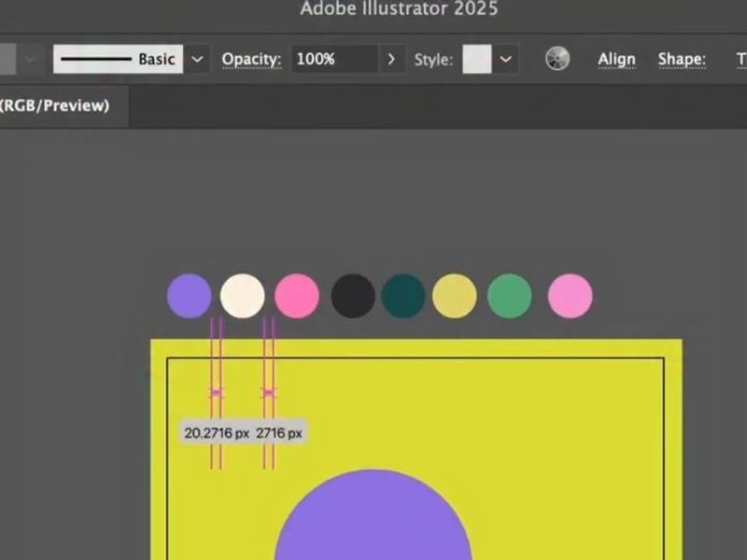The width and height of the screenshot is (747, 560).
Task: Click the Basic stroke preview box
Action: tap(119, 60)
